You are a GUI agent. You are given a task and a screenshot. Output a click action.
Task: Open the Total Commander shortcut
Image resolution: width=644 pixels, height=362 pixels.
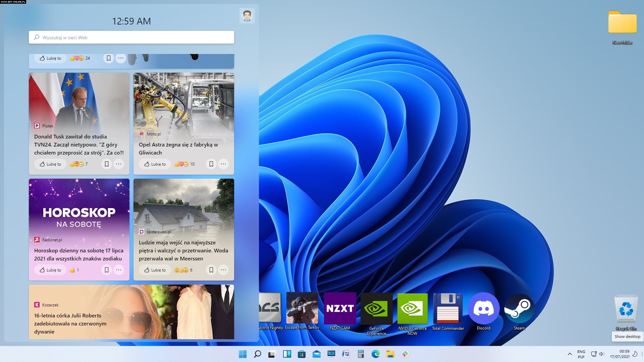click(448, 309)
